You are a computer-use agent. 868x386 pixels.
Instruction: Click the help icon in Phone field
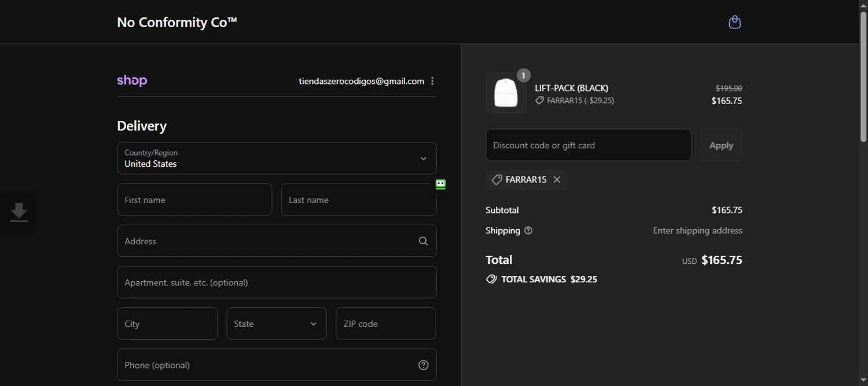[424, 365]
